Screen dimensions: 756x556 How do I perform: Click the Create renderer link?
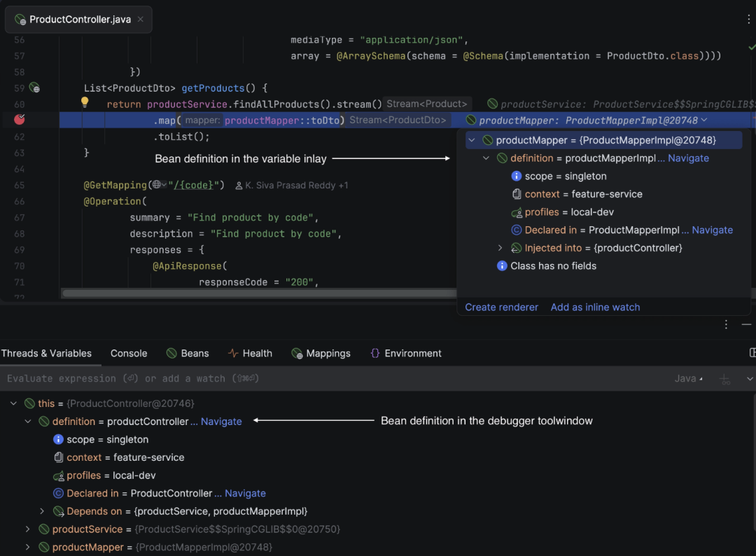501,307
